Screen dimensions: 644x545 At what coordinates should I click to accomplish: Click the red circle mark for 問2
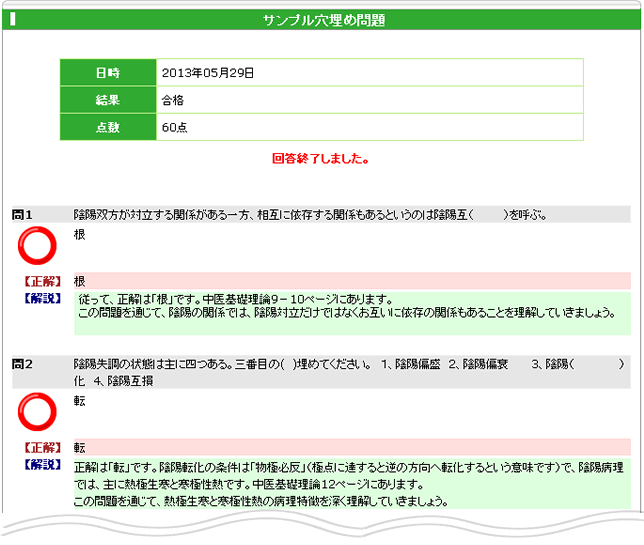[x=37, y=412]
